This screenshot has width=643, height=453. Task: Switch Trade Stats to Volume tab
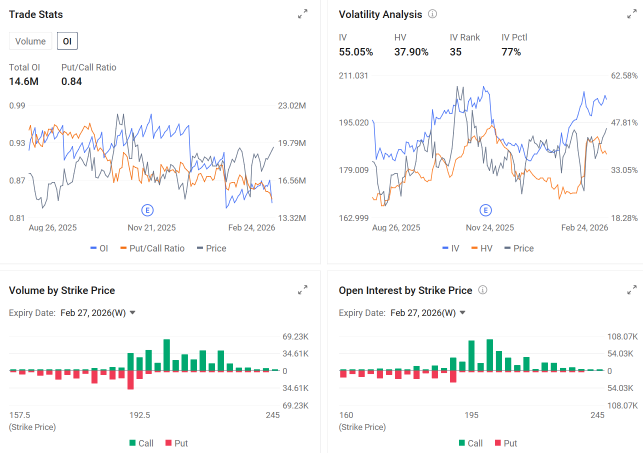(x=30, y=41)
